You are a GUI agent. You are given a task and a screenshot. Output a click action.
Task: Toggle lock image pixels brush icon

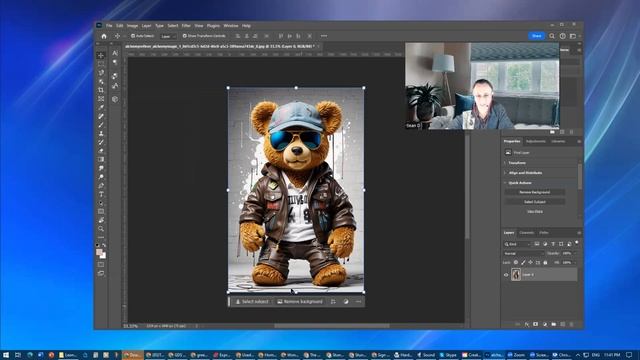coord(523,262)
